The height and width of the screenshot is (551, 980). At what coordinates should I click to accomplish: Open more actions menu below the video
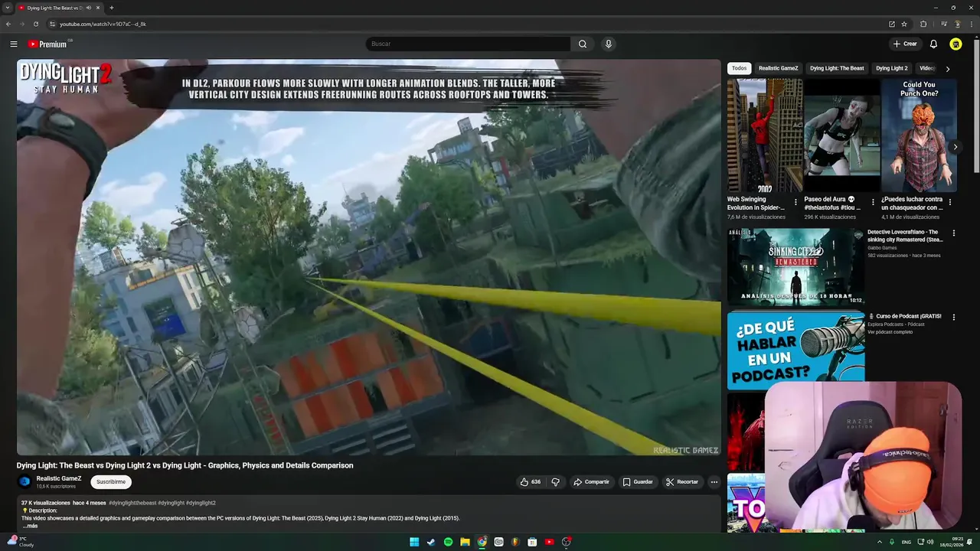714,482
